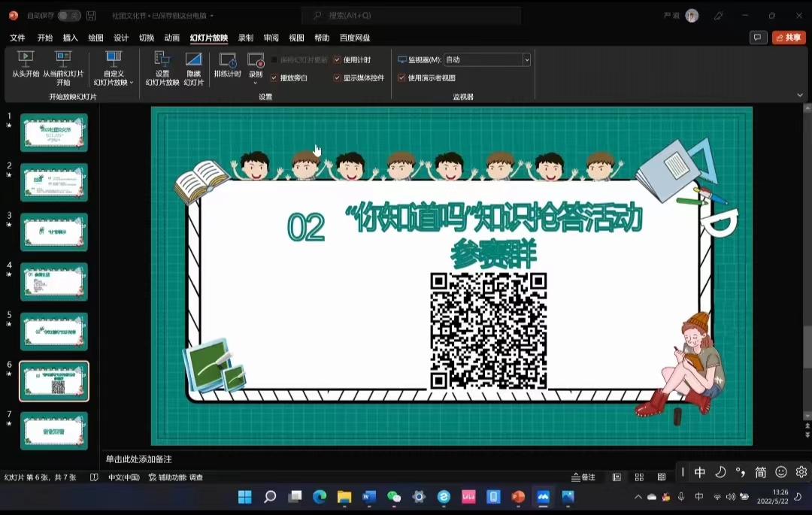Click Accessibility (辅助功能: 调查) status
812x515 pixels.
(x=176, y=477)
